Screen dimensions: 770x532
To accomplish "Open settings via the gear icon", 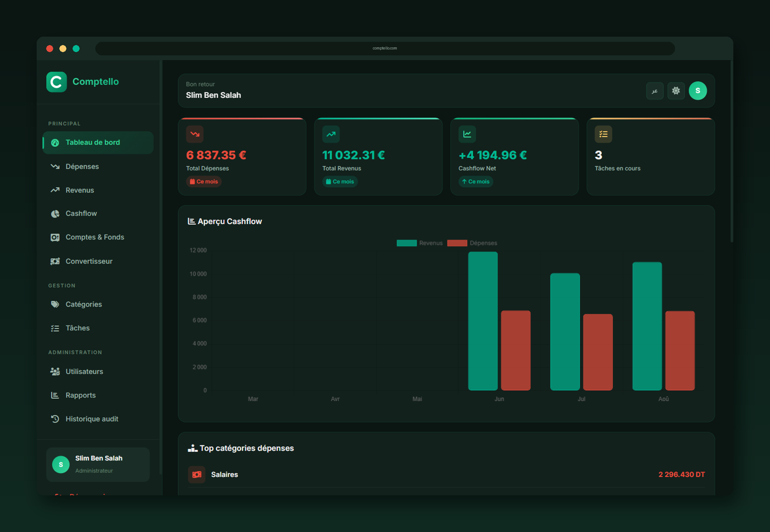I will 676,91.
